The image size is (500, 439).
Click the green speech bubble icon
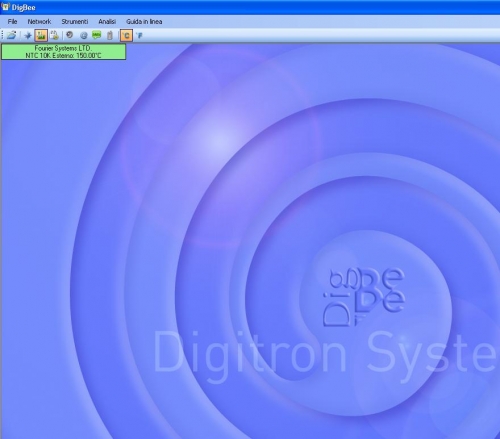click(97, 35)
